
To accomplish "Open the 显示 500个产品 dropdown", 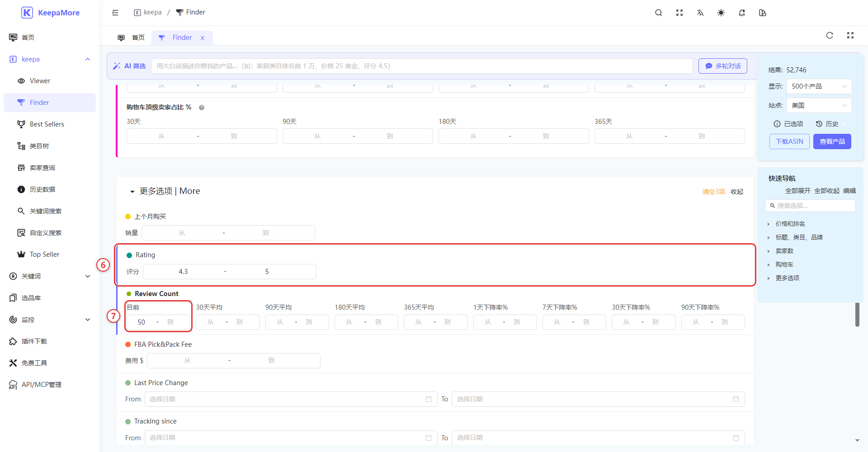I will click(819, 86).
